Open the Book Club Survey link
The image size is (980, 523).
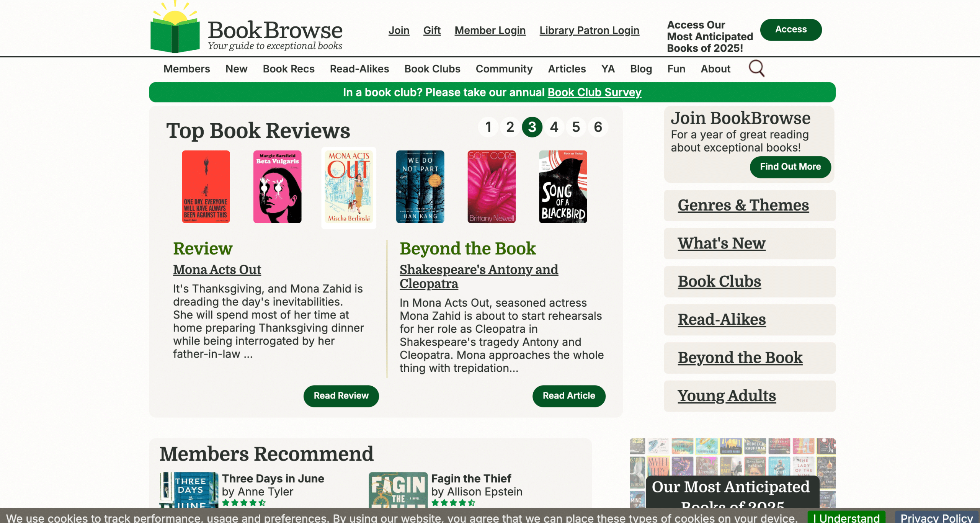pos(594,92)
